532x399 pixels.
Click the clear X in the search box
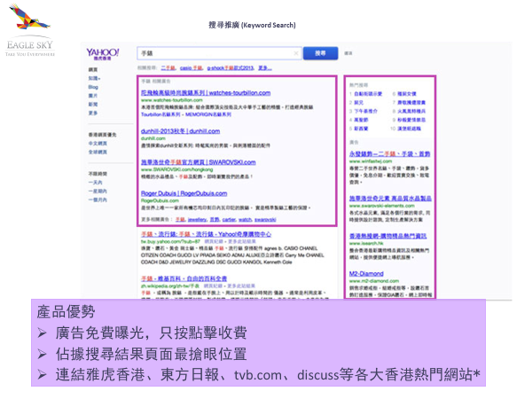296,53
